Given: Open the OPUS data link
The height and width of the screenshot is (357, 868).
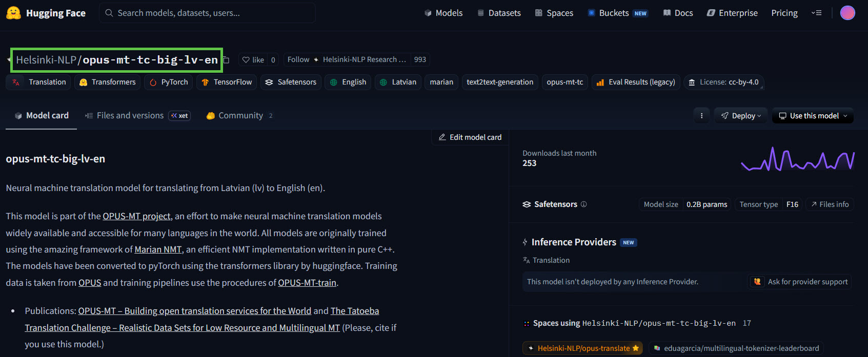Looking at the screenshot, I should [90, 283].
